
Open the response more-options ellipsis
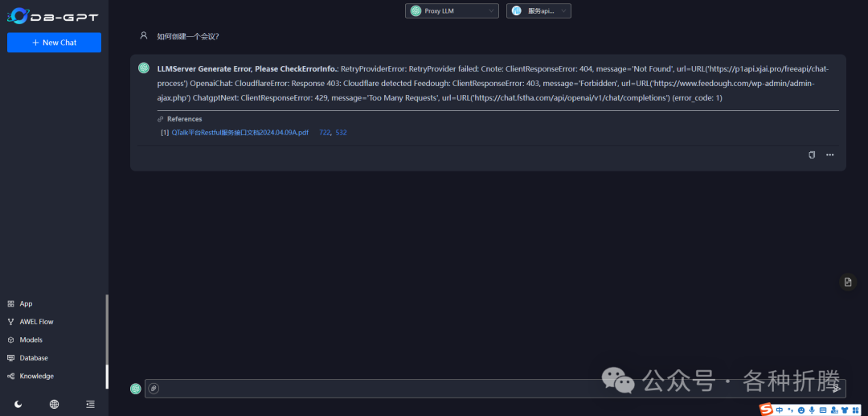pyautogui.click(x=829, y=155)
